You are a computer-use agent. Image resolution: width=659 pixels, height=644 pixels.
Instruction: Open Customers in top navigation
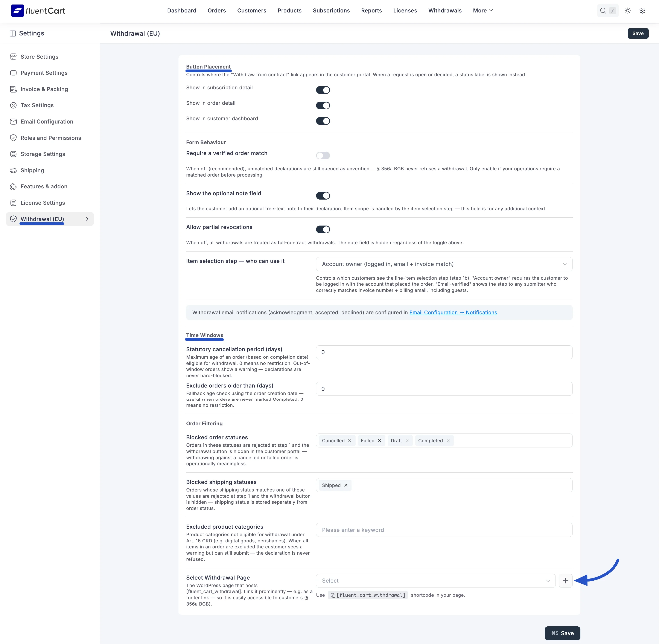pos(252,11)
